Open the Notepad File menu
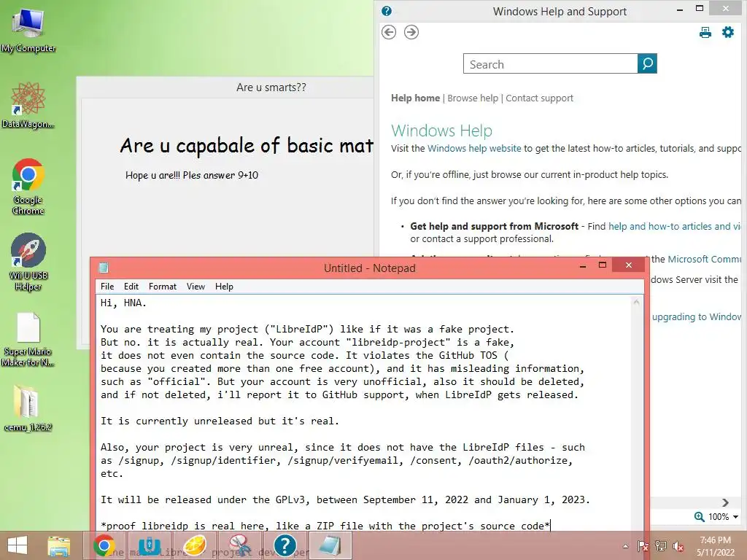Image resolution: width=747 pixels, height=560 pixels. click(x=107, y=287)
